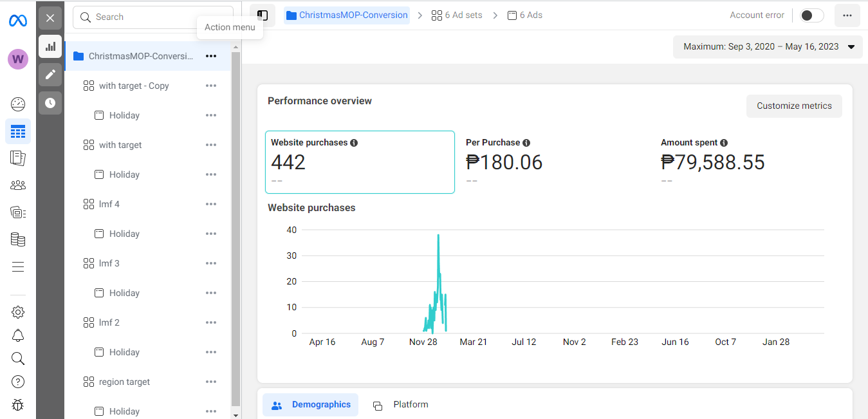Select the Amount spent metric
This screenshot has height=419, width=868.
point(713,162)
